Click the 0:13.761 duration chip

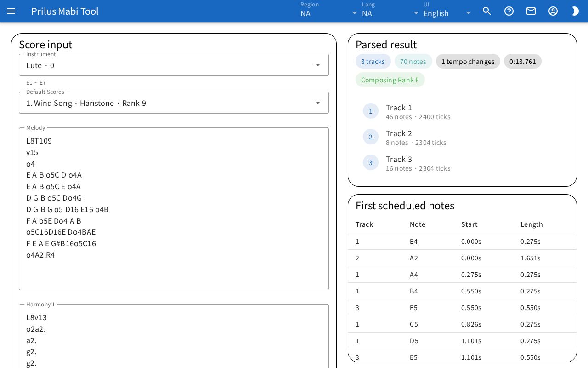click(523, 61)
